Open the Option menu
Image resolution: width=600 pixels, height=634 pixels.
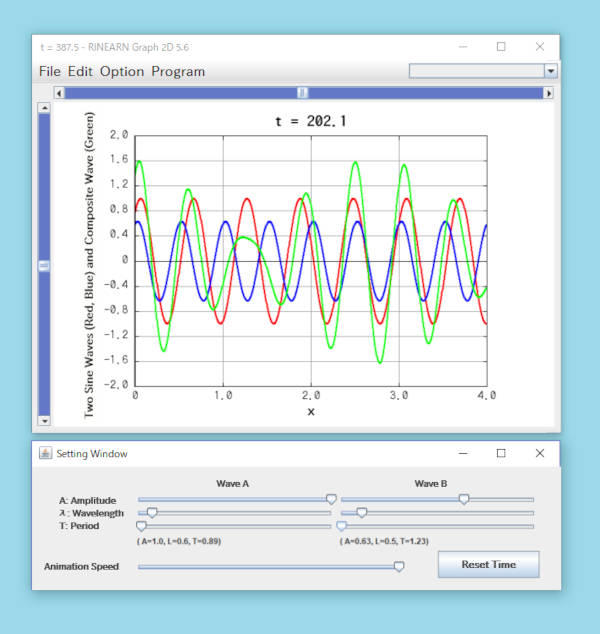(122, 72)
